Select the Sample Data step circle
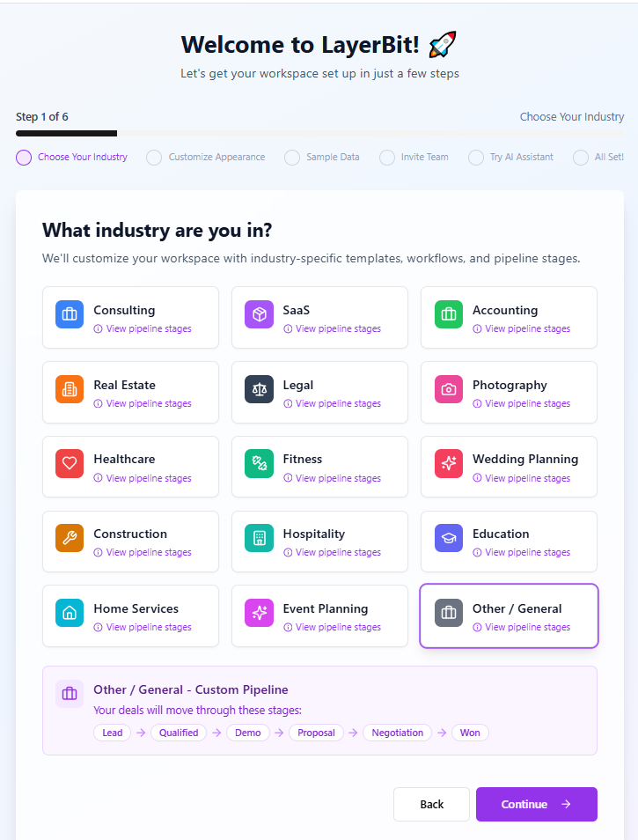Viewport: 638px width, 840px height. 292,158
